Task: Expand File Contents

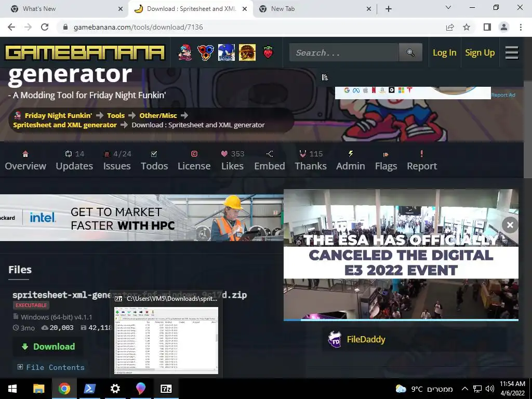Action: (x=51, y=367)
